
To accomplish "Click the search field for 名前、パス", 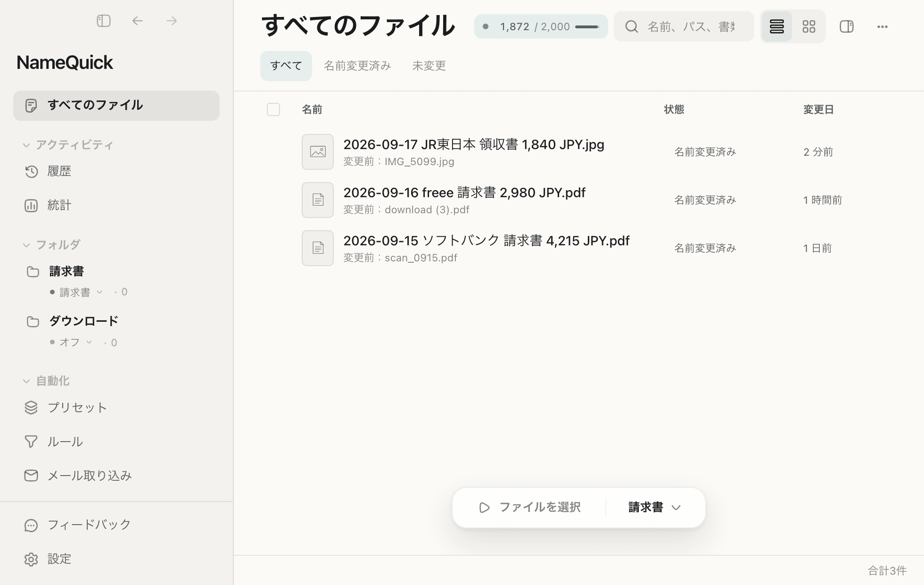I will 684,26.
